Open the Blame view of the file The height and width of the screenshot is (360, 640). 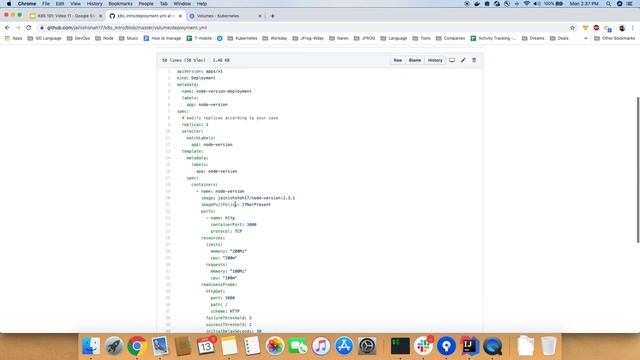[x=415, y=60]
